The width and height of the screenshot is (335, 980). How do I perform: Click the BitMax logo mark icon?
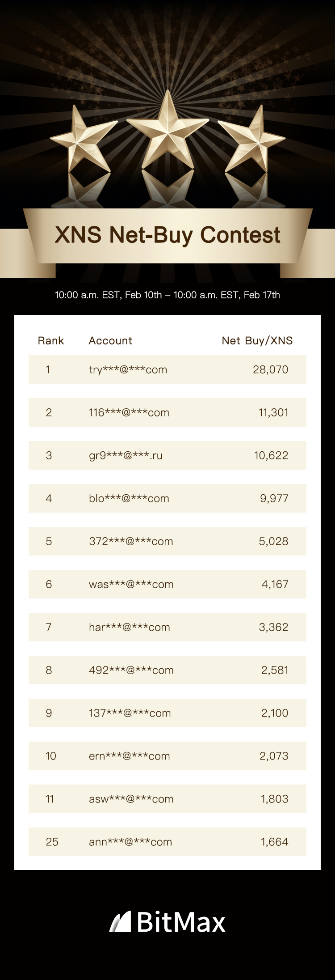point(120,921)
